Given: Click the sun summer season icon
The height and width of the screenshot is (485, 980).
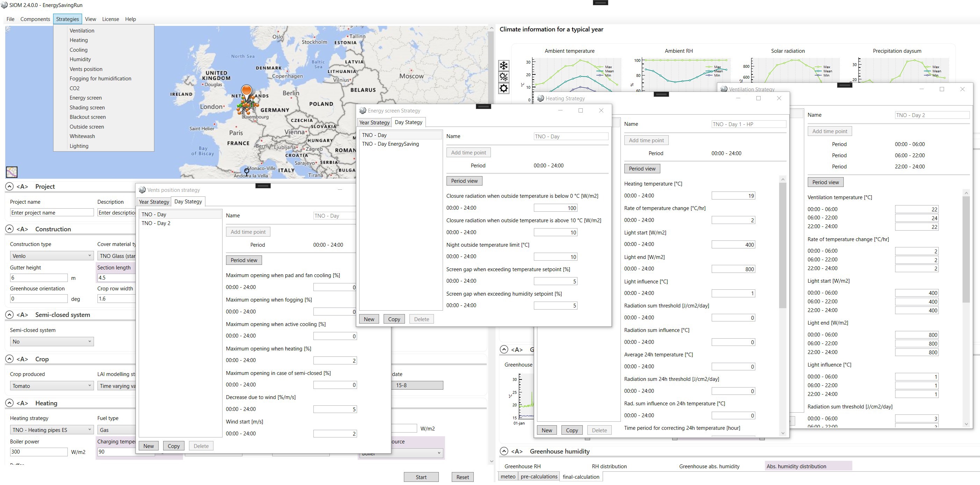Looking at the screenshot, I should pos(503,89).
